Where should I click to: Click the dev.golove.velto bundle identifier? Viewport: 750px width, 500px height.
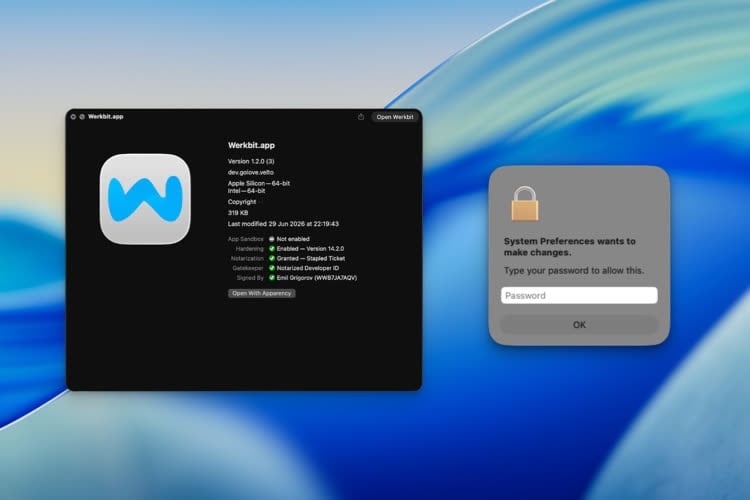coord(251,172)
